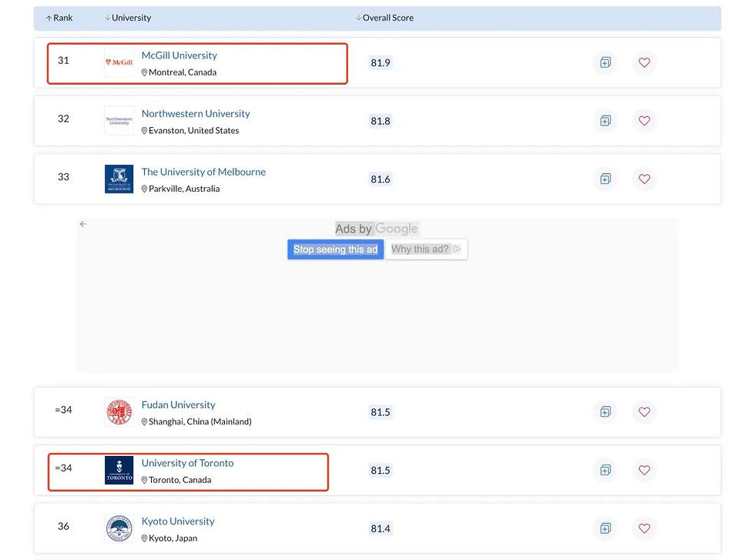This screenshot has height=560, width=755.
Task: Add Kyoto University to compare list
Action: tap(606, 528)
